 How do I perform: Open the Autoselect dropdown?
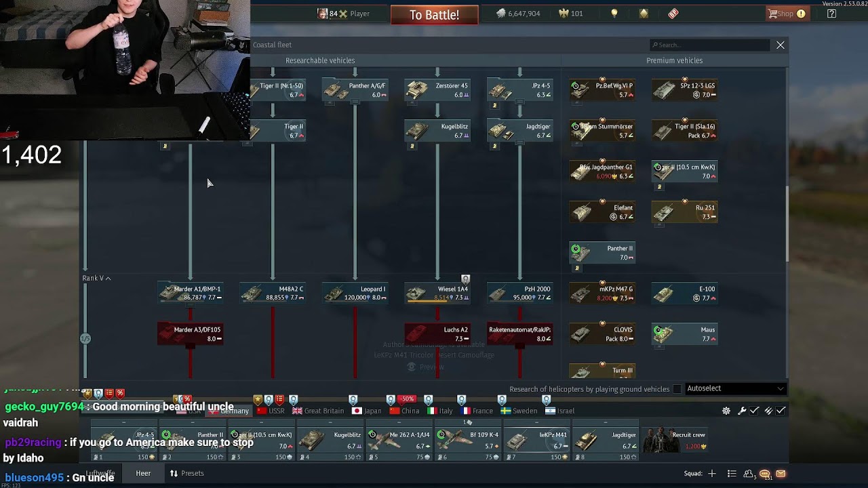coord(735,388)
